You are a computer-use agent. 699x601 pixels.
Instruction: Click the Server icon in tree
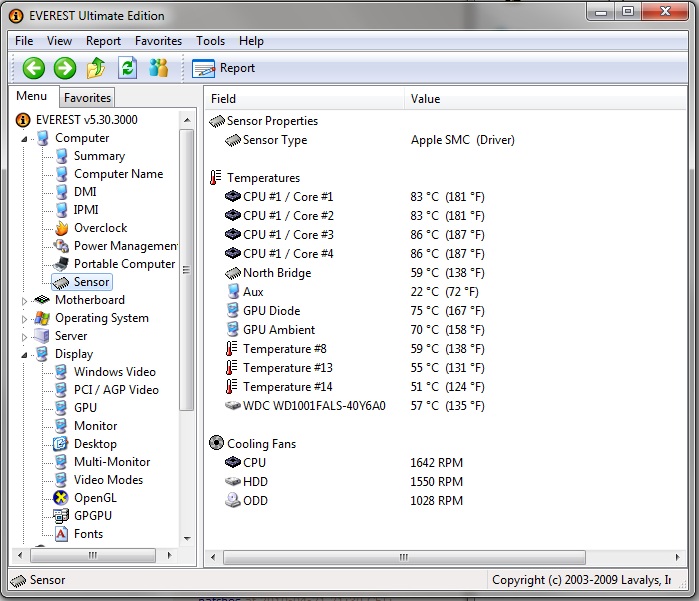tap(42, 336)
